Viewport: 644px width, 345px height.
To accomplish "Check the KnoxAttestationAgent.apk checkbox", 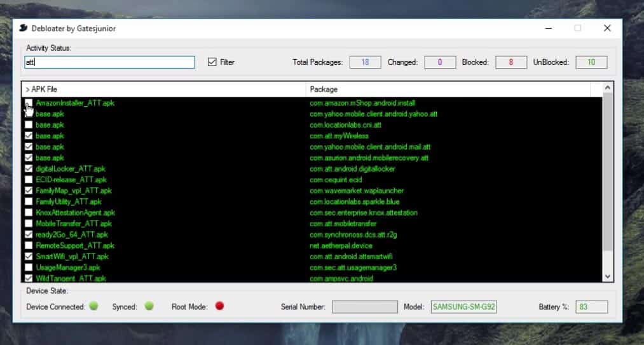I will tap(29, 213).
